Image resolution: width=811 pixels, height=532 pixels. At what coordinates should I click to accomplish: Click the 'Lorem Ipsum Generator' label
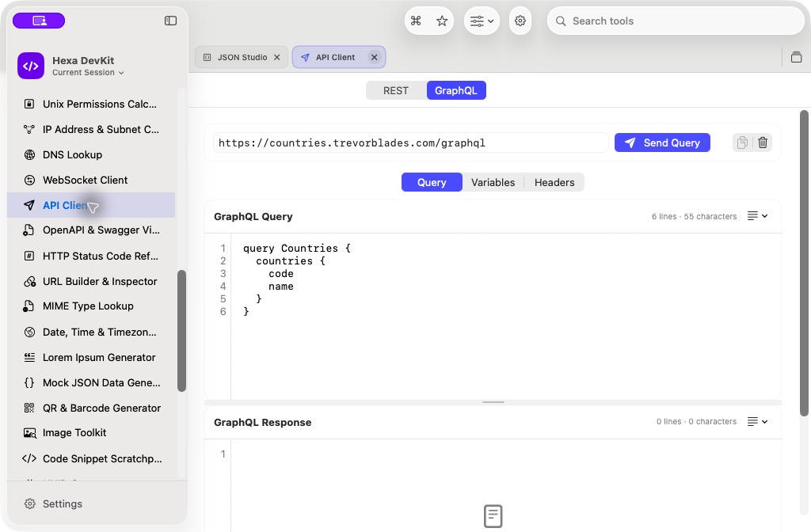pyautogui.click(x=99, y=357)
